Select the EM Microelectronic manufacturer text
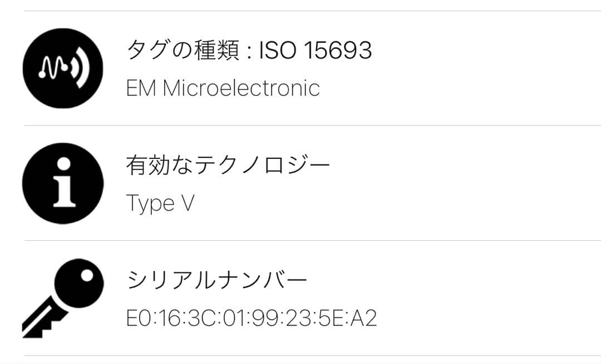 (223, 88)
